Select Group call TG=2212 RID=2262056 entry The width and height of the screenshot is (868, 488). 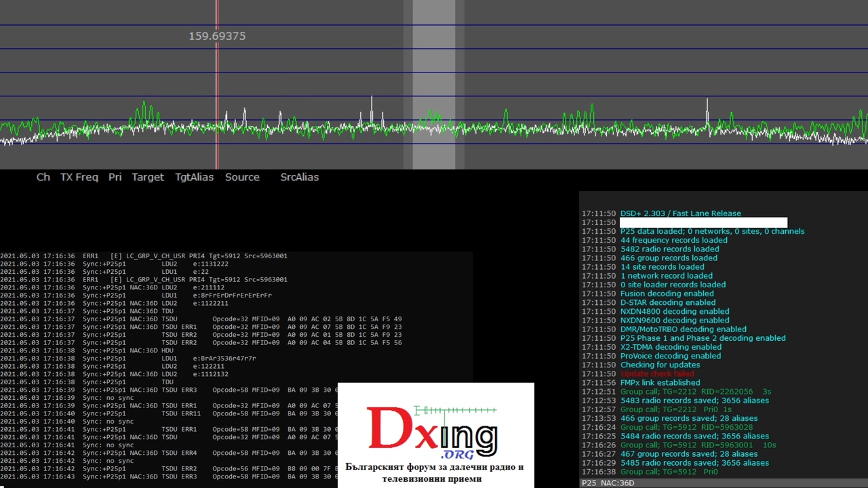click(696, 392)
